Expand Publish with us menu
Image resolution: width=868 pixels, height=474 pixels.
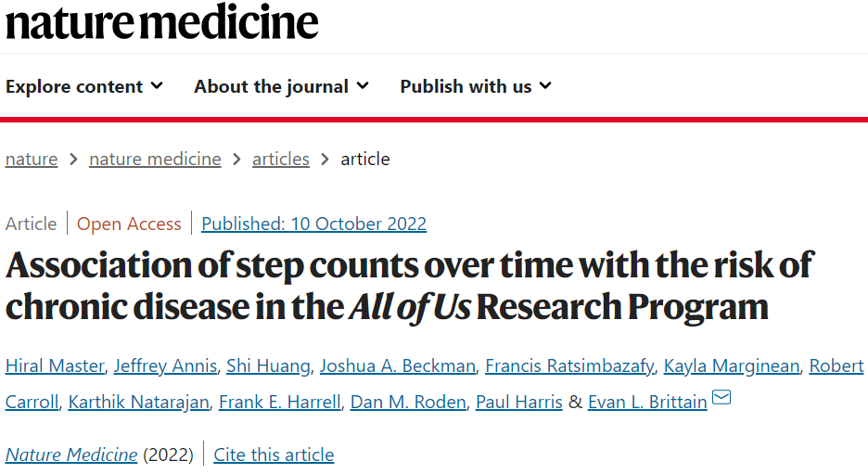click(x=476, y=86)
